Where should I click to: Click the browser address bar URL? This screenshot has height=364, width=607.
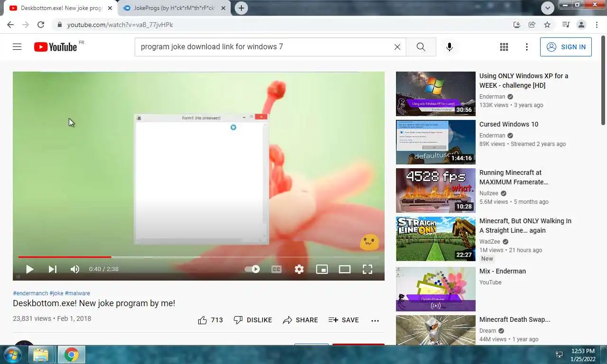point(120,25)
